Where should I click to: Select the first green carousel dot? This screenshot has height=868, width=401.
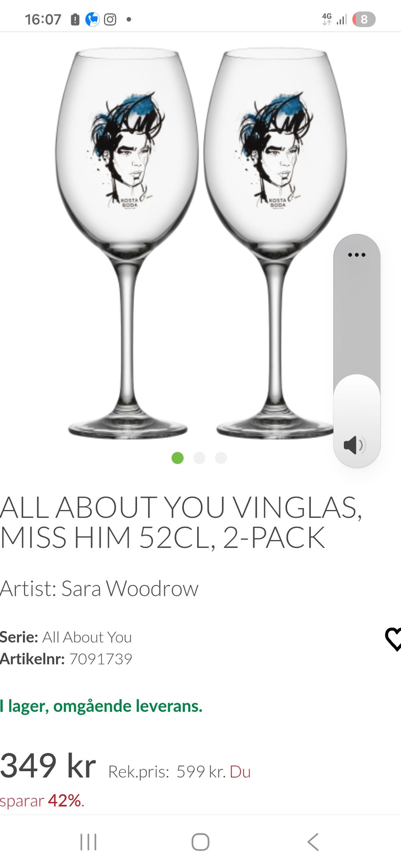[x=178, y=458]
